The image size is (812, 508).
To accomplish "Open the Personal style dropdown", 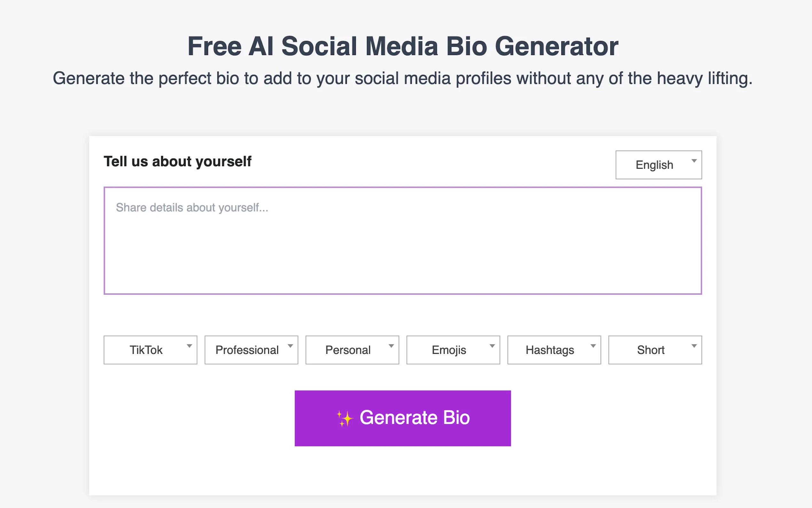I will pos(352,350).
